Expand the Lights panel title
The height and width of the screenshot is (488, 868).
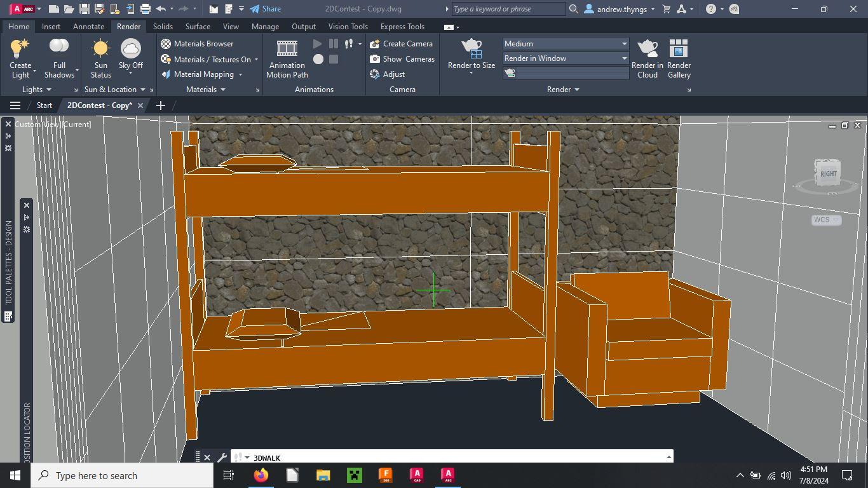coord(37,90)
